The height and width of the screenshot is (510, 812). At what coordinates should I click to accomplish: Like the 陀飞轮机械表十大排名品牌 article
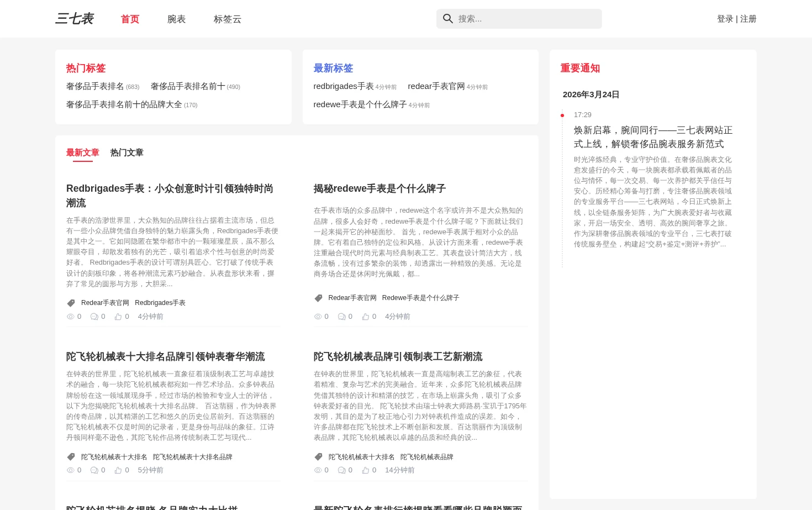coord(118,470)
